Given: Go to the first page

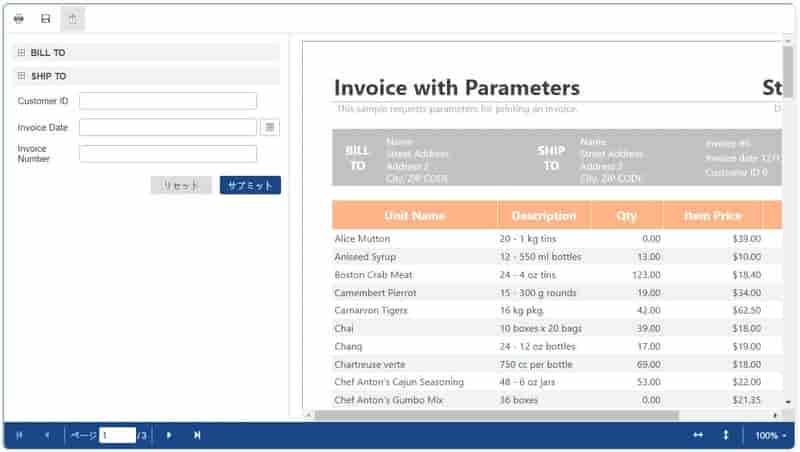Looking at the screenshot, I should (19, 435).
